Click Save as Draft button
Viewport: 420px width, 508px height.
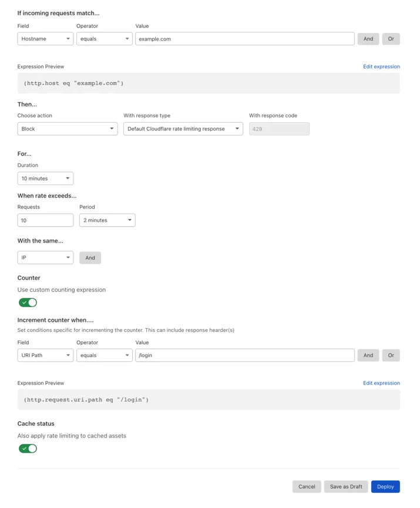click(x=346, y=487)
